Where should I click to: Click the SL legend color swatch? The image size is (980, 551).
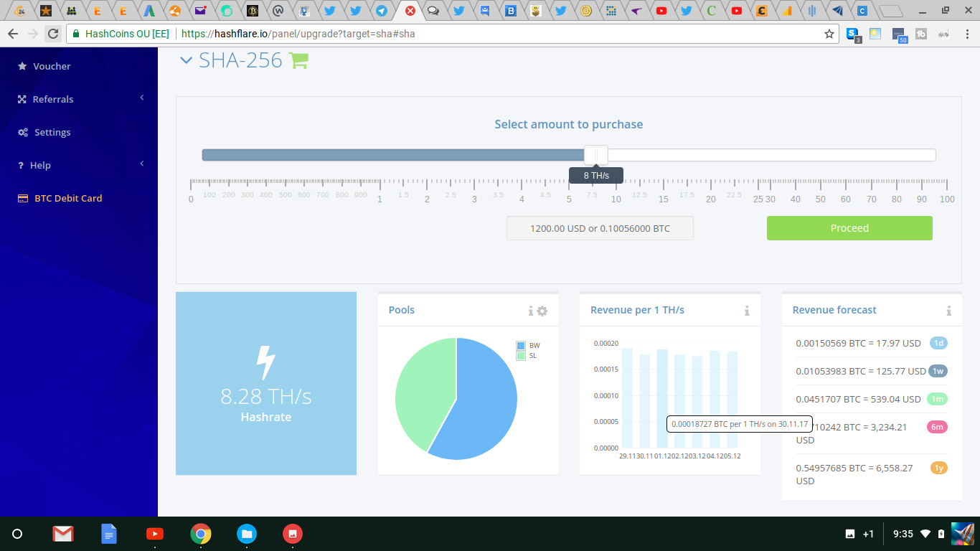point(521,356)
